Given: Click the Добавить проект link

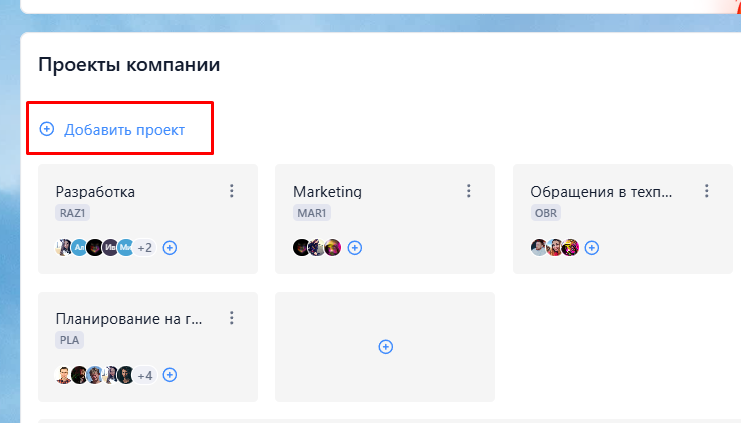Looking at the screenshot, I should pyautogui.click(x=124, y=129).
